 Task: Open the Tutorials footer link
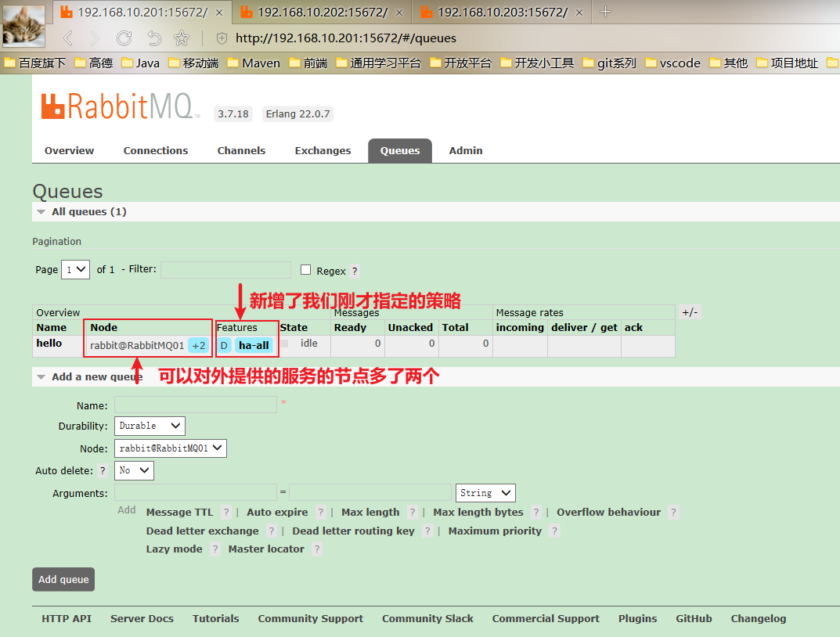tap(216, 619)
